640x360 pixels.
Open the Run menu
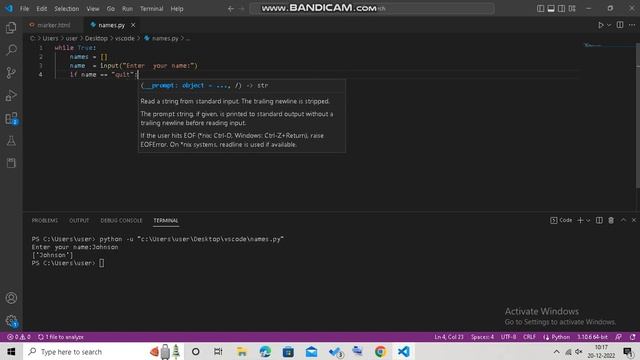pos(127,9)
